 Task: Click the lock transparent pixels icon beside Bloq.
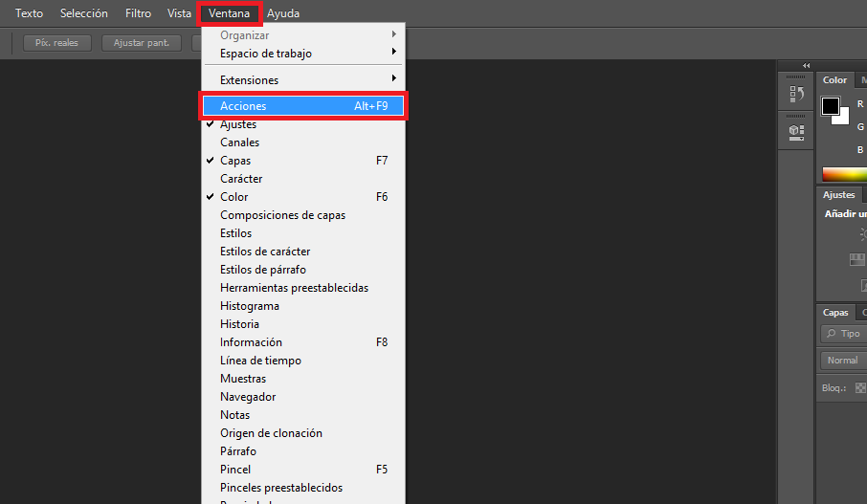(x=860, y=388)
